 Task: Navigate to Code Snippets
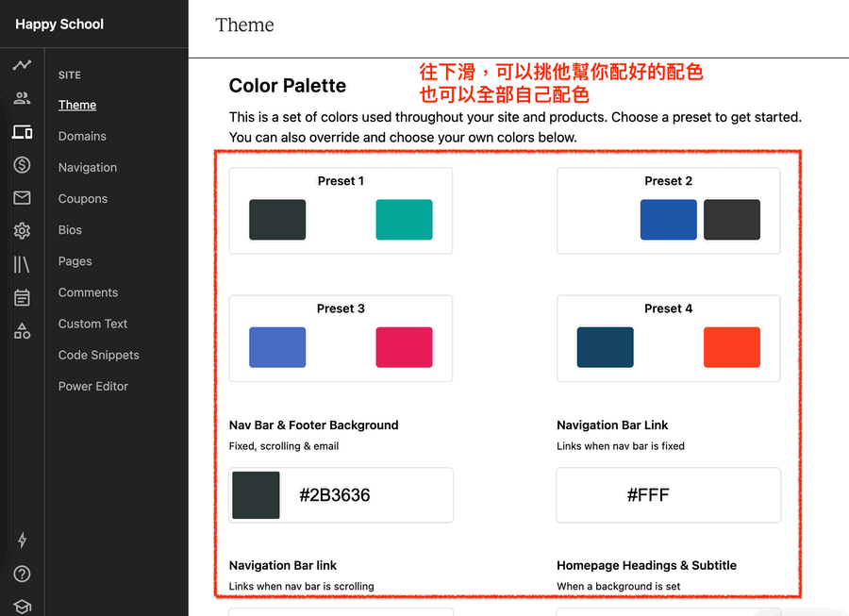click(99, 355)
